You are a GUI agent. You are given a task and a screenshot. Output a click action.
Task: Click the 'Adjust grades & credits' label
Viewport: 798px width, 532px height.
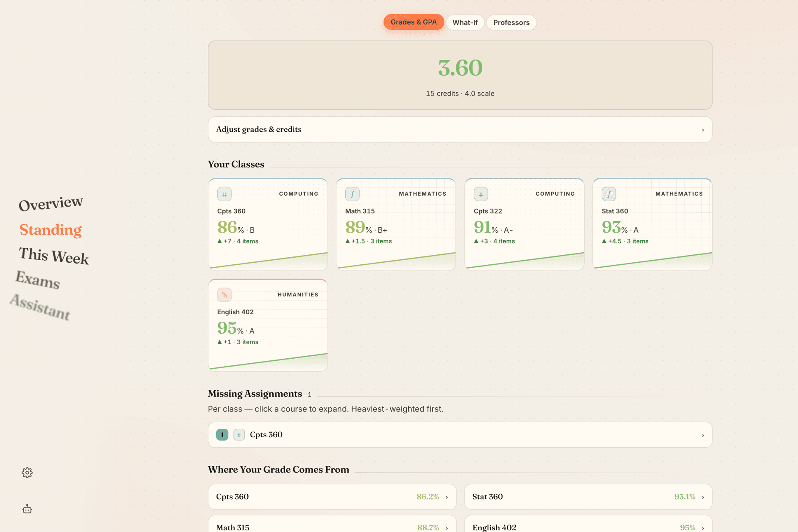point(259,129)
